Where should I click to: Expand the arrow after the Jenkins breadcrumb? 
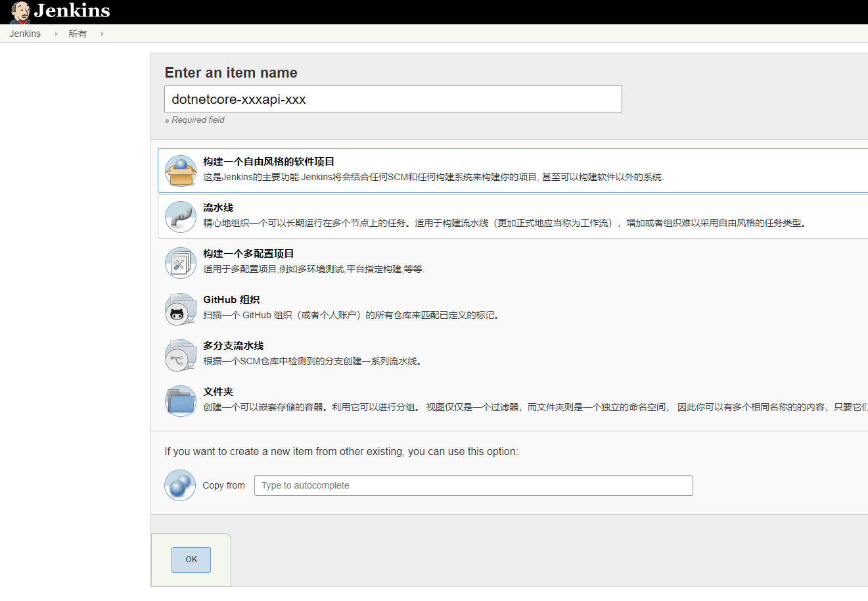point(56,34)
